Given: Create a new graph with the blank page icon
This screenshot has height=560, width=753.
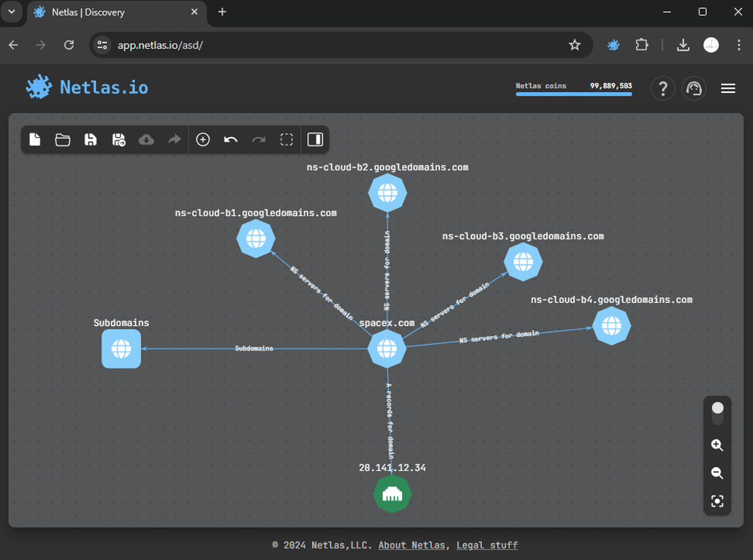Looking at the screenshot, I should click(x=35, y=139).
